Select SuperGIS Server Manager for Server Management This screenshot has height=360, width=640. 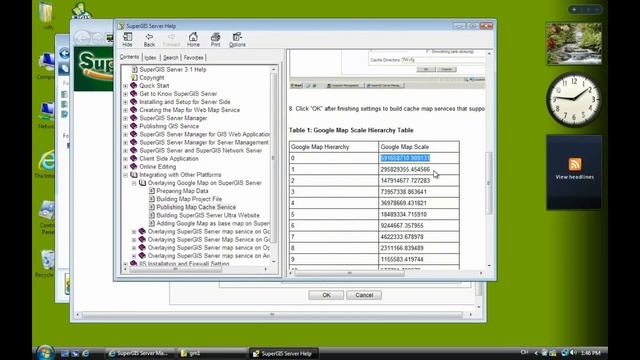[204, 142]
